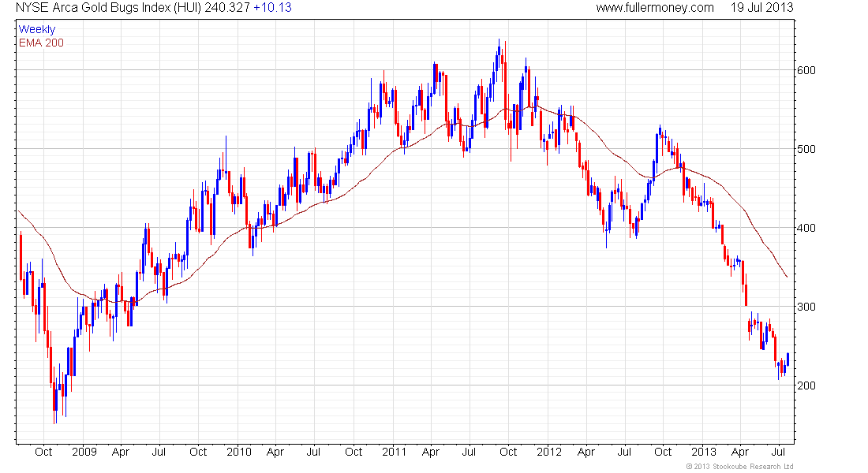Open the www.fullermoney.com text
868x473 pixels.
tap(655, 8)
